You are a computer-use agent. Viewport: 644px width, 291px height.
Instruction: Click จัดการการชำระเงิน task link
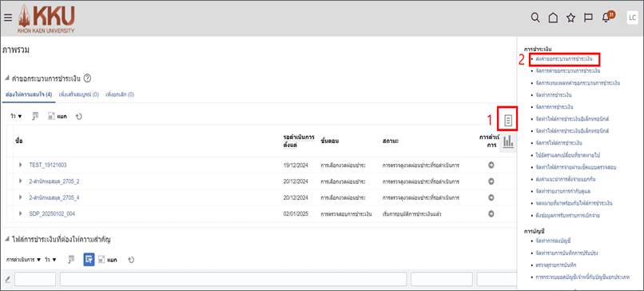coord(554,106)
